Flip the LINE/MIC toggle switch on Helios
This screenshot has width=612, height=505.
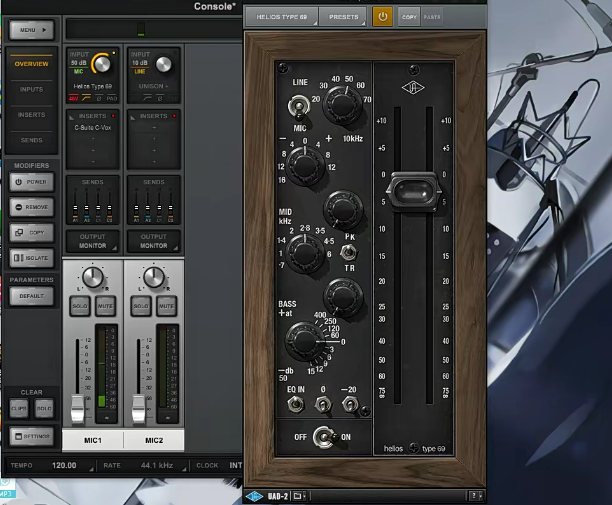[299, 106]
